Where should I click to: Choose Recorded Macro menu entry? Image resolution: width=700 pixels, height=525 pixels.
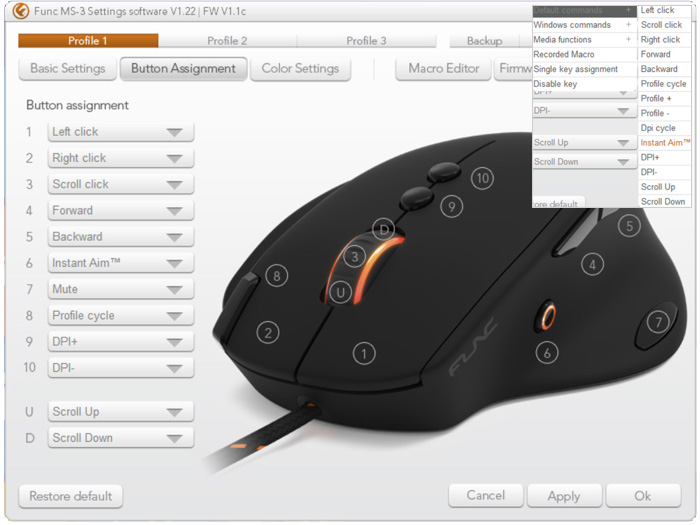[x=584, y=54]
